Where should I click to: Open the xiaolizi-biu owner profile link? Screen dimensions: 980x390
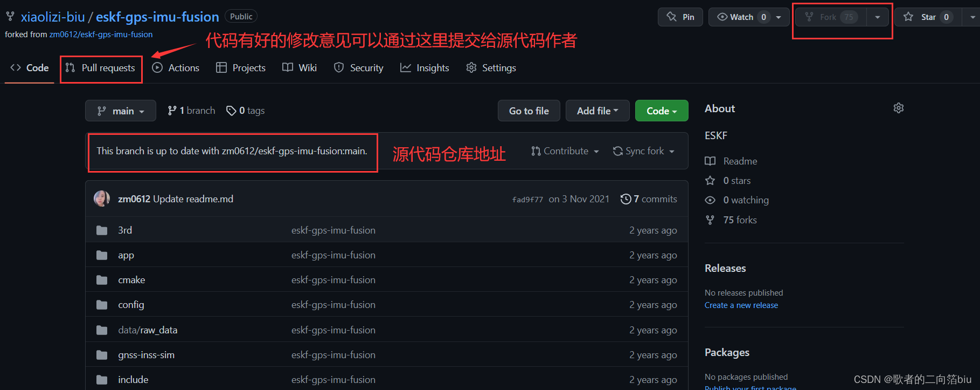pos(53,17)
